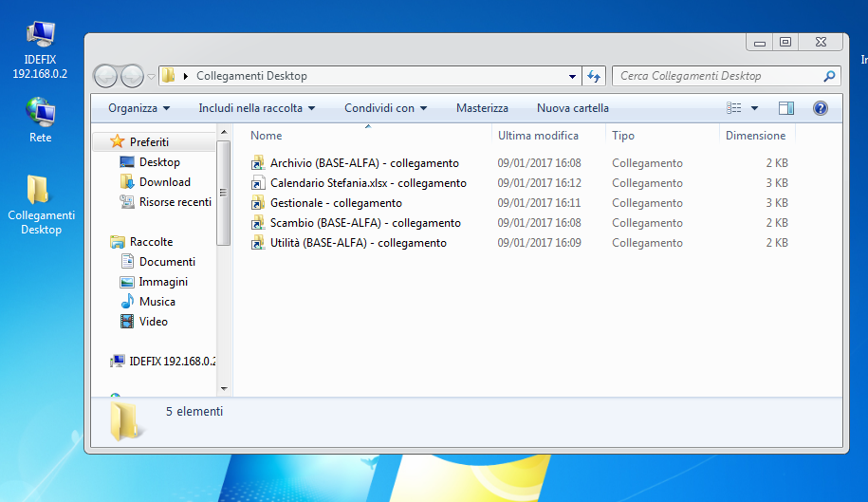Click the Help question mark icon

[x=821, y=108]
